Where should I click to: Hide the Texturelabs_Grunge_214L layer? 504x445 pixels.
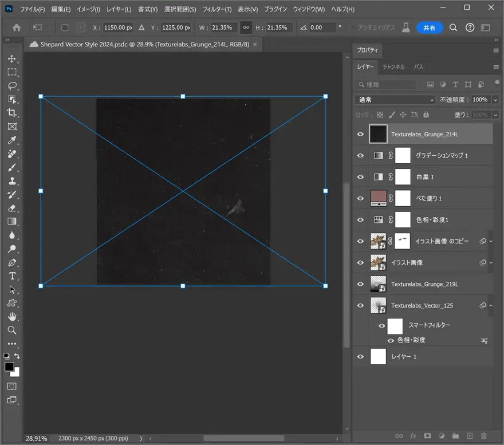click(360, 134)
